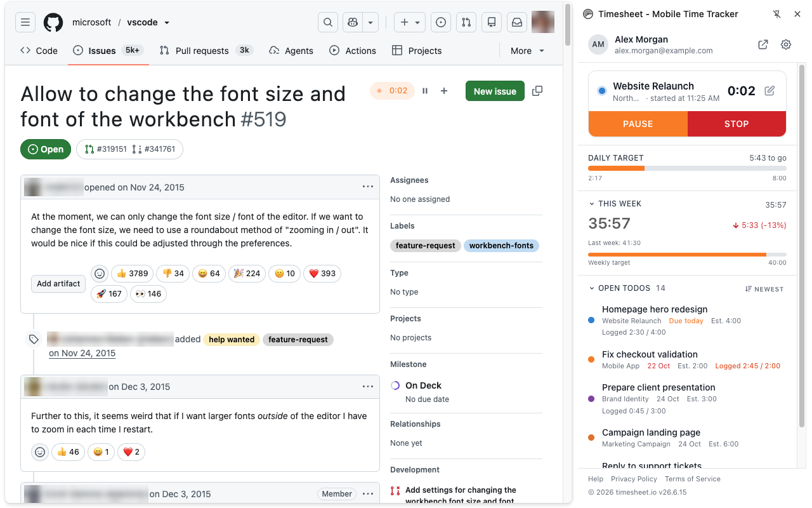Pause the inline 0:02 timer on issue
Screen dimensions: 812x508
click(425, 91)
